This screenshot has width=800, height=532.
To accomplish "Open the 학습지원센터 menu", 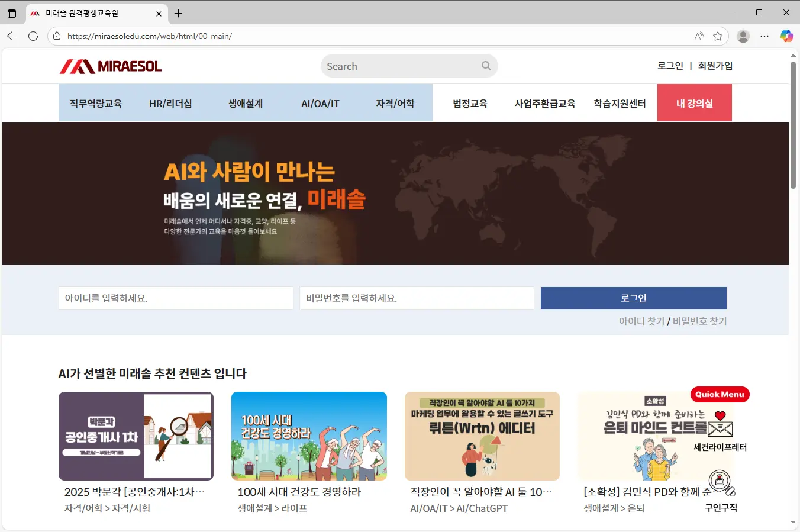I will pyautogui.click(x=620, y=103).
